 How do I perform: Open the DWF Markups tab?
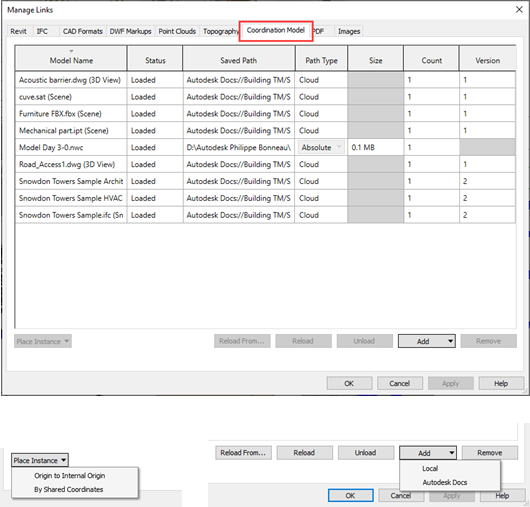tap(130, 31)
